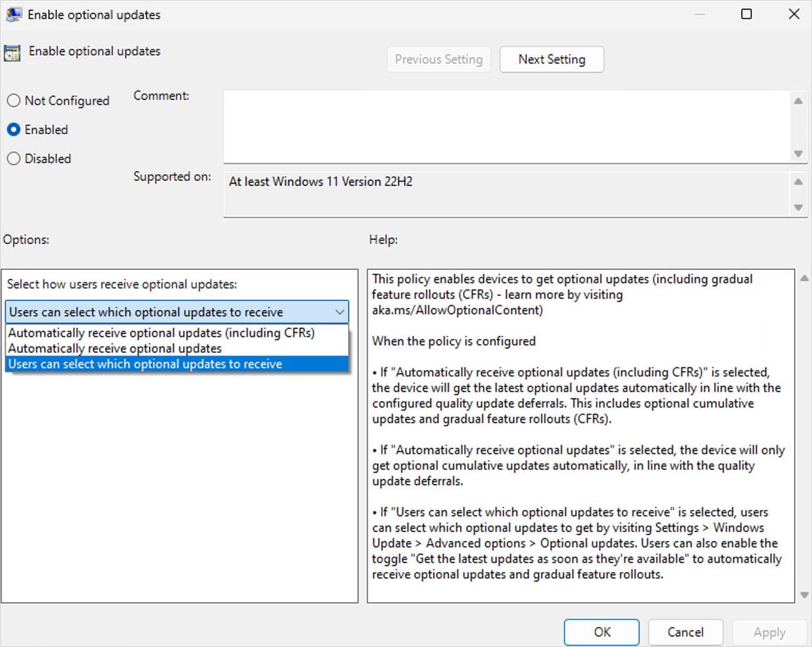812x647 pixels.
Task: Select the Enabled radio button
Action: [x=14, y=129]
